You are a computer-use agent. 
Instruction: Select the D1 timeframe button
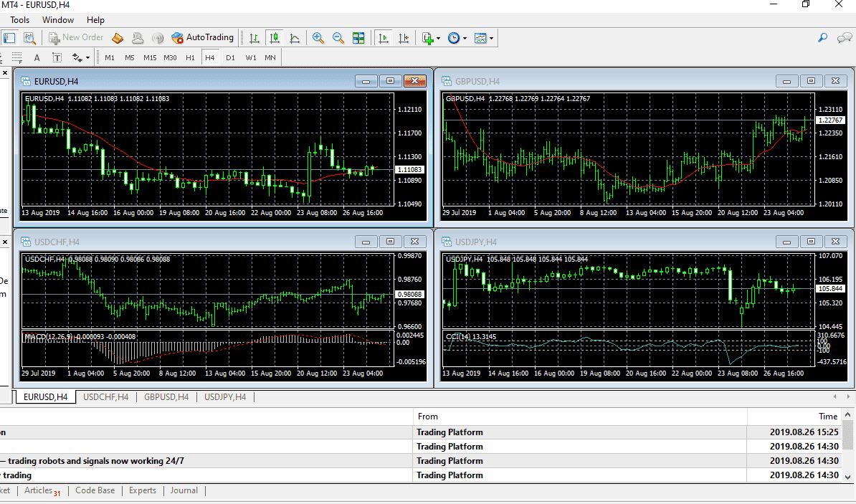click(230, 57)
